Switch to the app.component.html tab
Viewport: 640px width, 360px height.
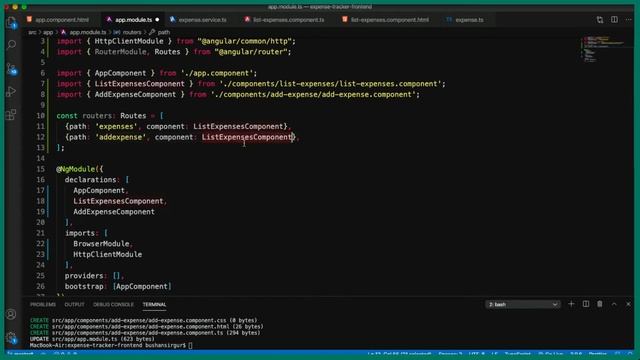pyautogui.click(x=58, y=20)
